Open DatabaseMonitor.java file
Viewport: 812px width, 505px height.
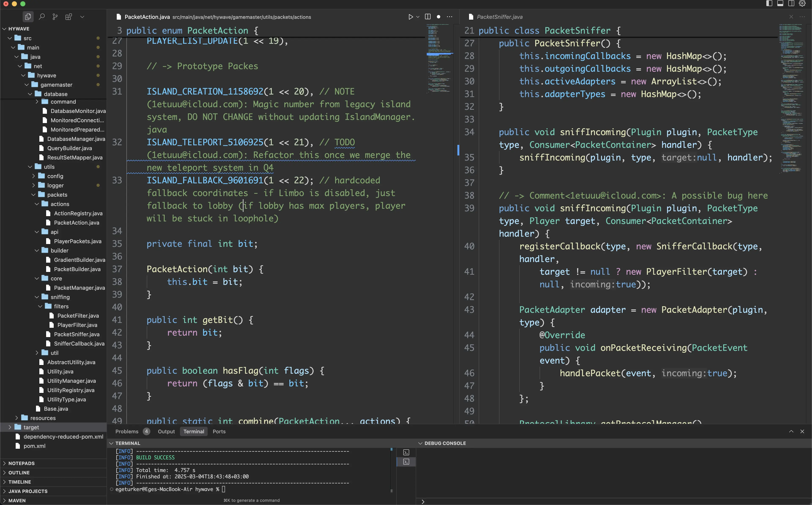[x=53, y=111]
